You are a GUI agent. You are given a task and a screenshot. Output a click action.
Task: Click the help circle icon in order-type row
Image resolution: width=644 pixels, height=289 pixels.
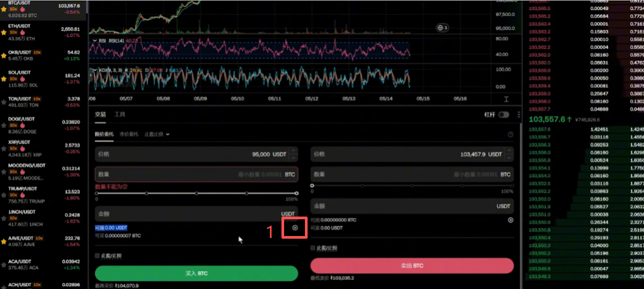click(511, 134)
